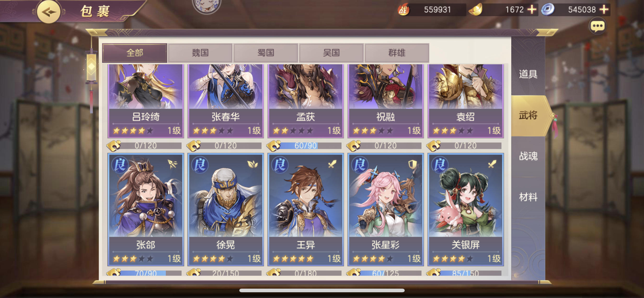This screenshot has height=298, width=644.
Task: Open the chat speech bubble icon
Action: click(x=597, y=26)
